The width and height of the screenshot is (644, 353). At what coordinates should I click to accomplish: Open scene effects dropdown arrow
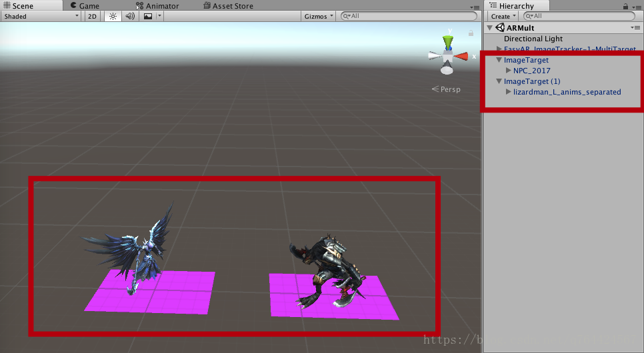[x=160, y=16]
